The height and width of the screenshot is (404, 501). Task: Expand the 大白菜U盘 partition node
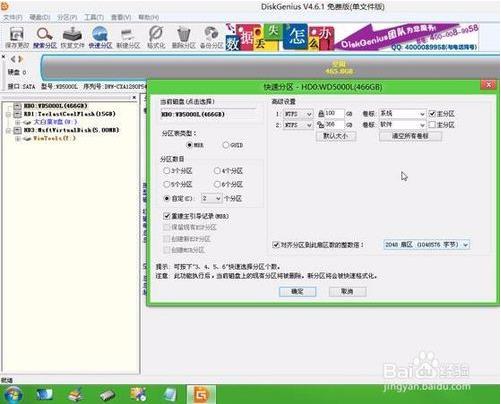coord(18,122)
